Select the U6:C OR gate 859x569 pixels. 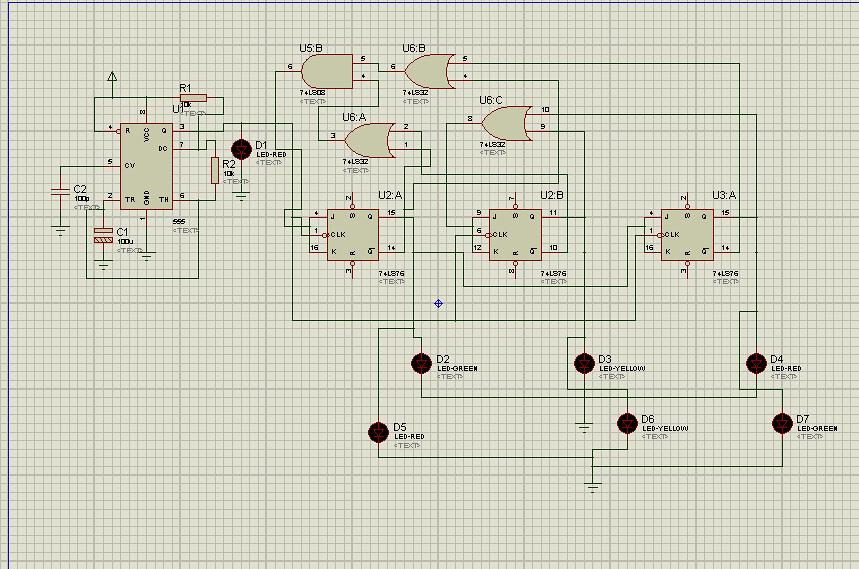(507, 123)
